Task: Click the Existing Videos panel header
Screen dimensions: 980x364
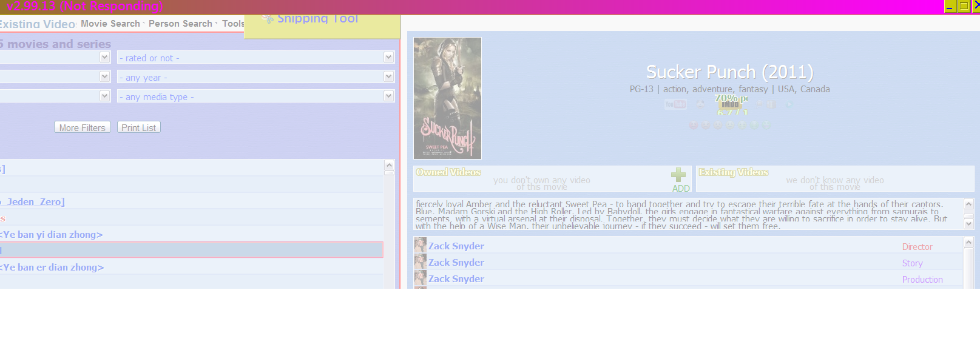Action: [x=734, y=172]
